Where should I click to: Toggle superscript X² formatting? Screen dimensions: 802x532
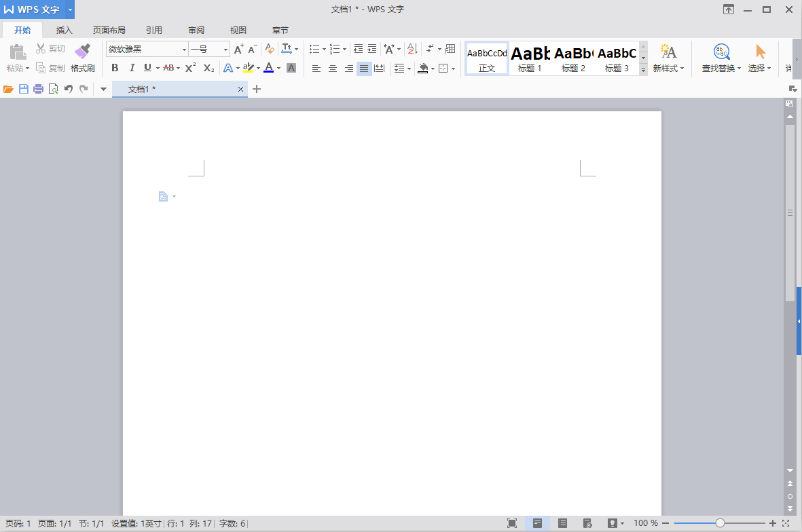(x=190, y=67)
